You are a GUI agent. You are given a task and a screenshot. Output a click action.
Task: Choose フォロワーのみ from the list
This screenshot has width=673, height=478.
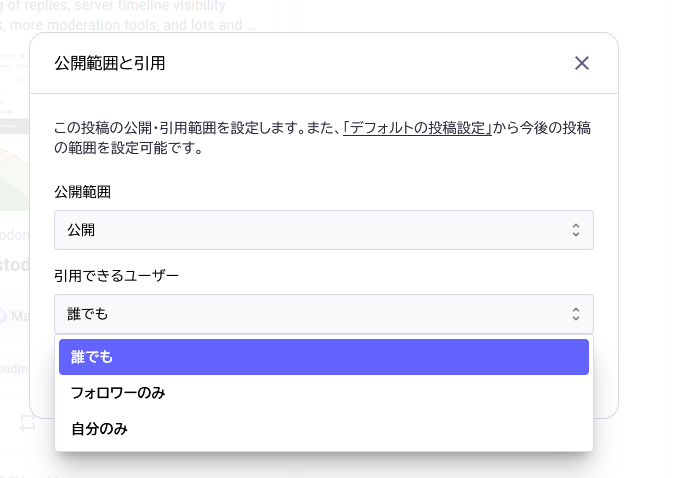pos(118,393)
